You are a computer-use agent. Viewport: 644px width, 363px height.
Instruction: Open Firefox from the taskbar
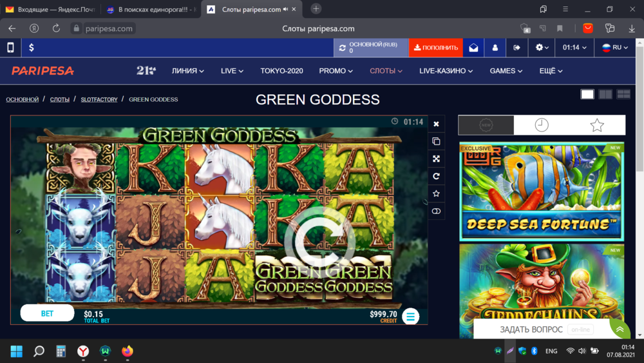[x=128, y=351]
